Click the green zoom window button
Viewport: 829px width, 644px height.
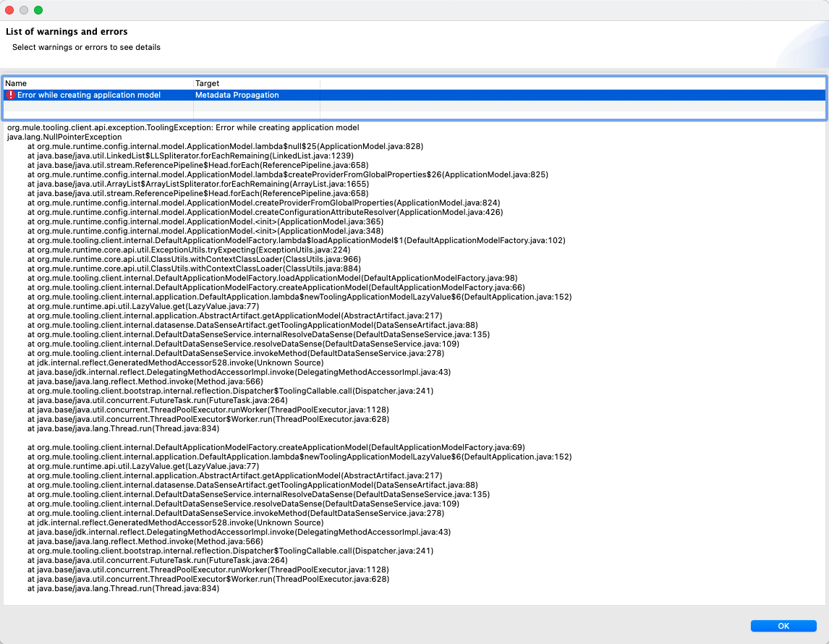click(x=38, y=10)
